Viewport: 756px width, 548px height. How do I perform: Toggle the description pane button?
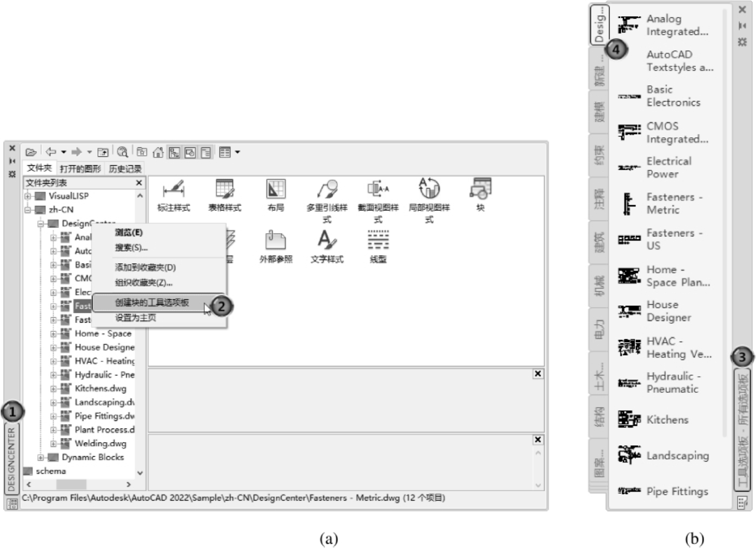click(x=206, y=152)
